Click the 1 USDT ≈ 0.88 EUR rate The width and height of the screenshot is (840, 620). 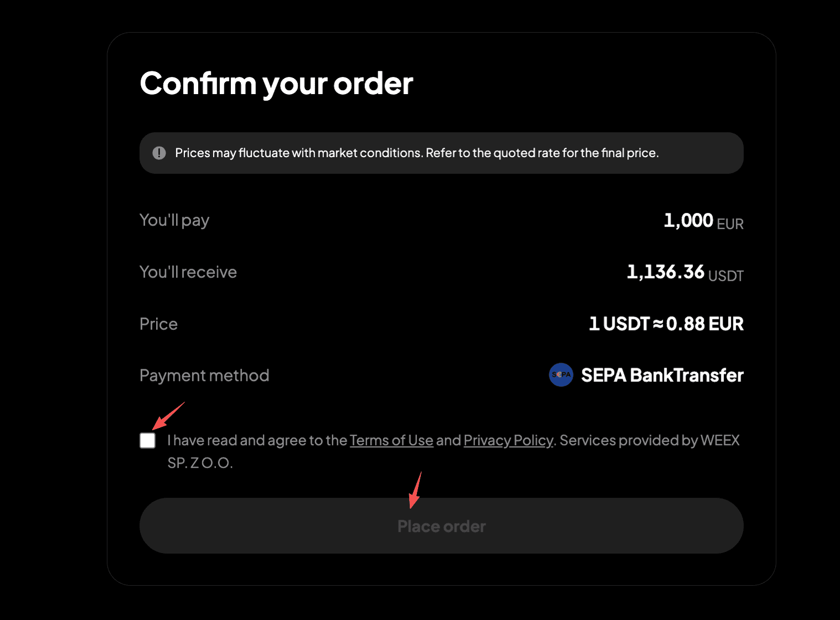pos(666,324)
